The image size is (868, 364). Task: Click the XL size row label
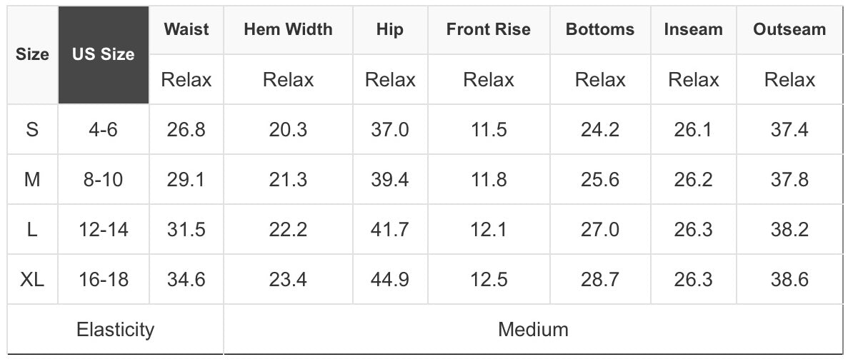click(x=32, y=279)
